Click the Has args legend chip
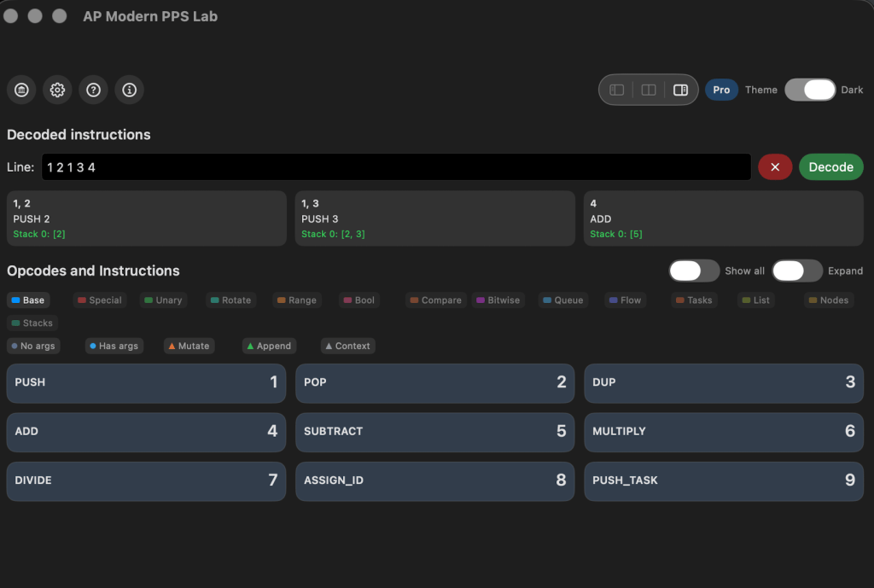874x588 pixels. (114, 346)
